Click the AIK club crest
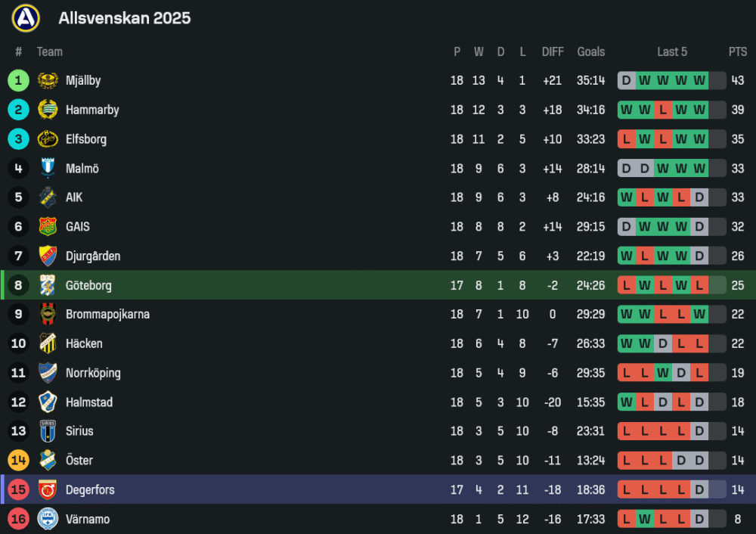756x534 pixels. coord(48,197)
